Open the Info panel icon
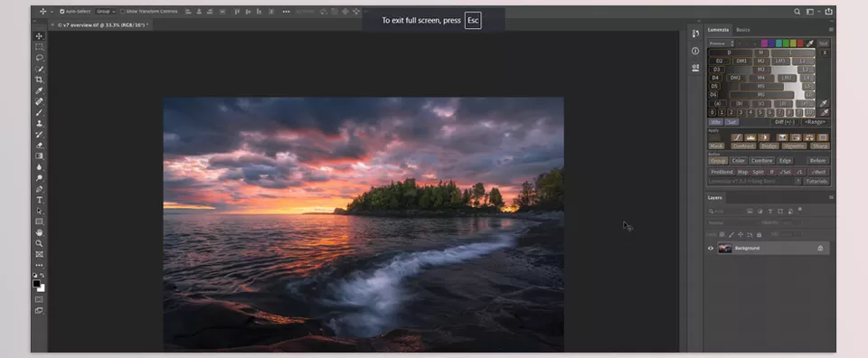 pyautogui.click(x=695, y=51)
